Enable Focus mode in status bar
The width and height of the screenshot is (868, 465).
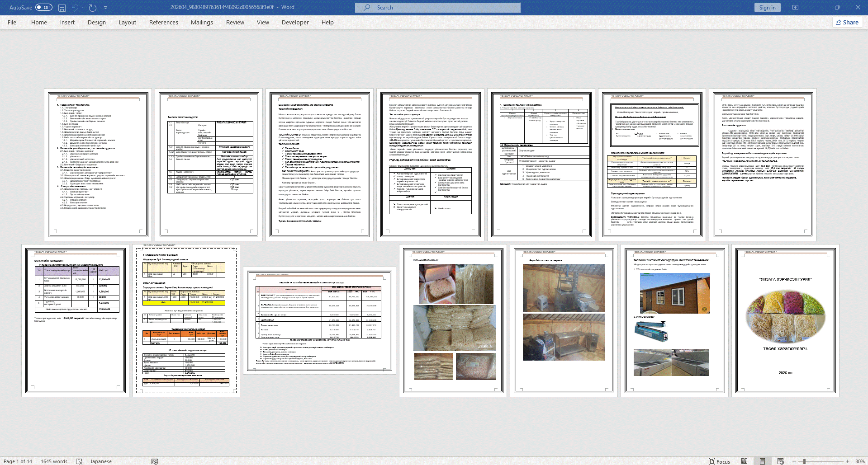coord(719,461)
